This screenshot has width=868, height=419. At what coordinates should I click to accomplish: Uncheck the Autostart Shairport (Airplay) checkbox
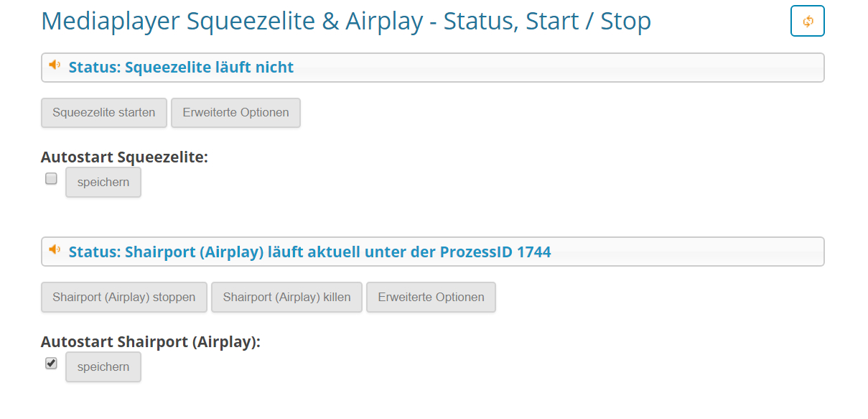point(51,364)
